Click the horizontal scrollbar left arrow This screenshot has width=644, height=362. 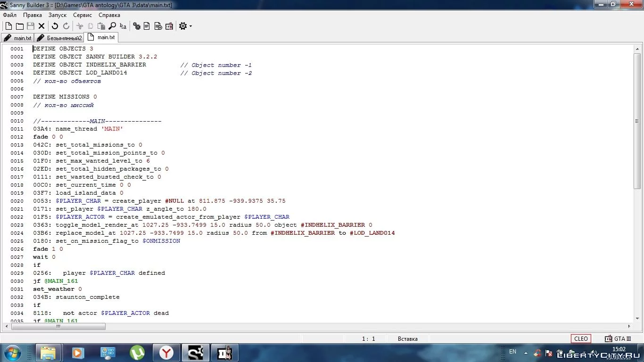coord(7,326)
